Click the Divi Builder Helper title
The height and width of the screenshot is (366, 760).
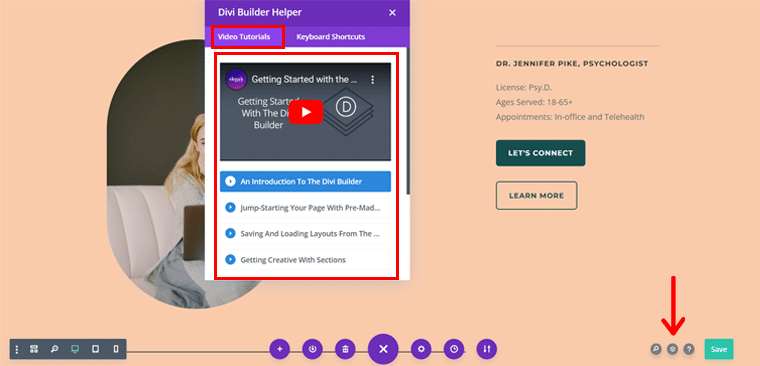(x=260, y=13)
